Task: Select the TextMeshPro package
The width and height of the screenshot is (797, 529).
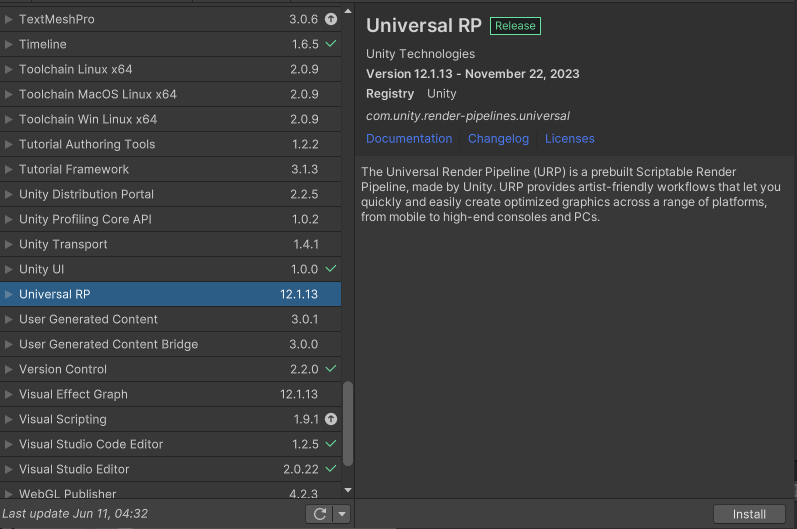Action: [x=170, y=19]
